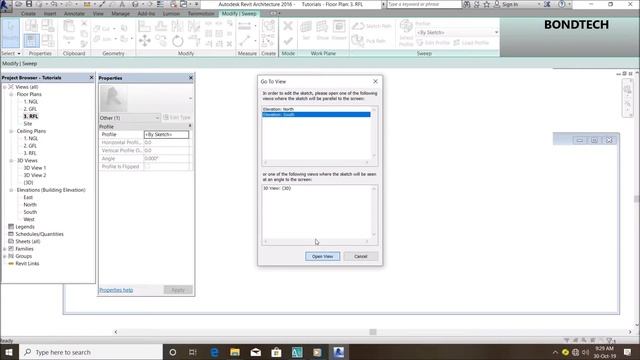Viewport: 640px width, 360px height.
Task: Click the Edit Type button
Action: (x=177, y=118)
